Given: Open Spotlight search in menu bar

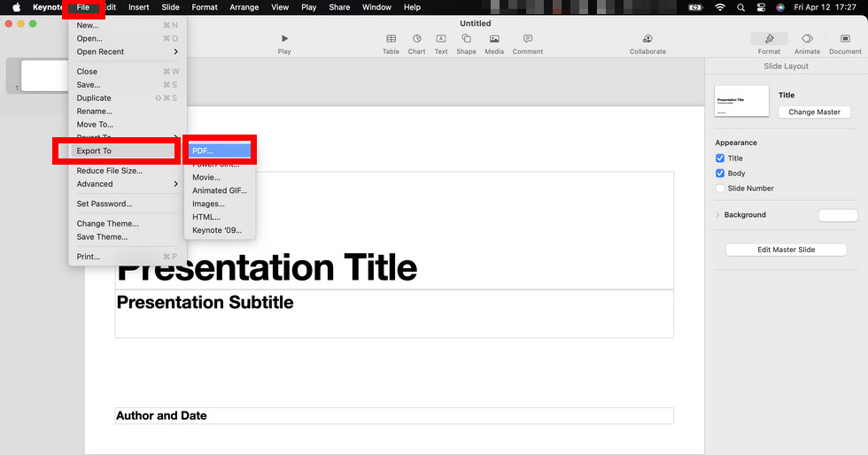Looking at the screenshot, I should coord(740,7).
